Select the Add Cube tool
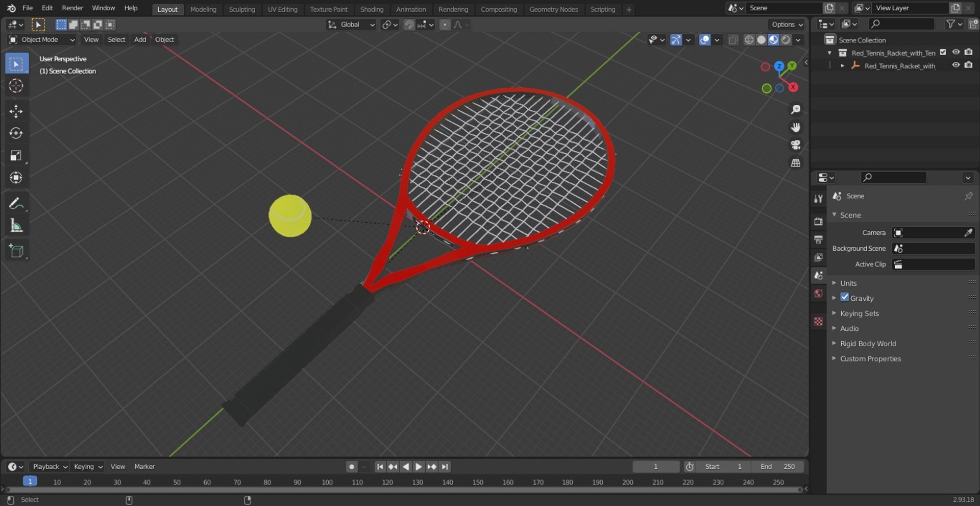Screen dimensions: 980x506 (x=16, y=251)
